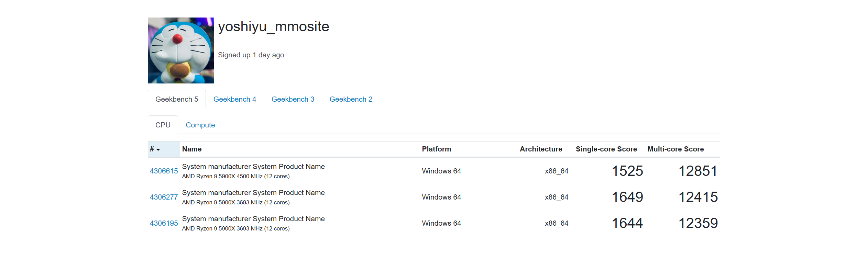Viewport: 868px width, 271px height.
Task: Click the yoshiyu_mmosite username heading
Action: pos(274,26)
